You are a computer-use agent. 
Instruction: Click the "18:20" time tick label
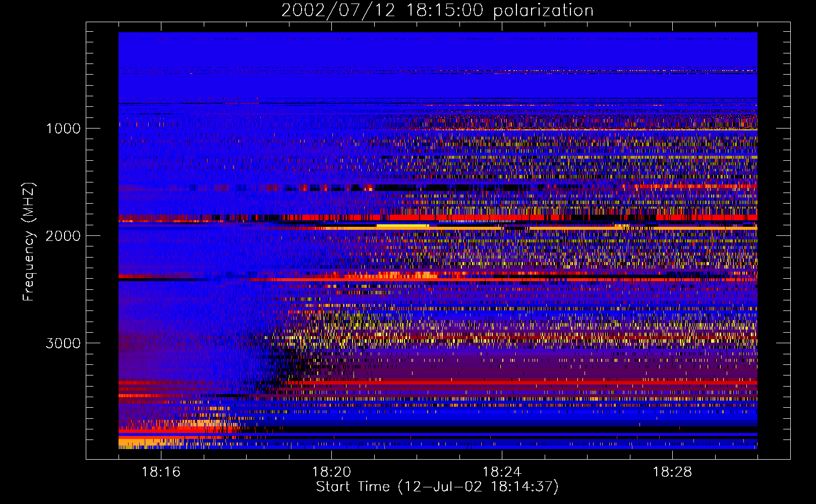331,472
